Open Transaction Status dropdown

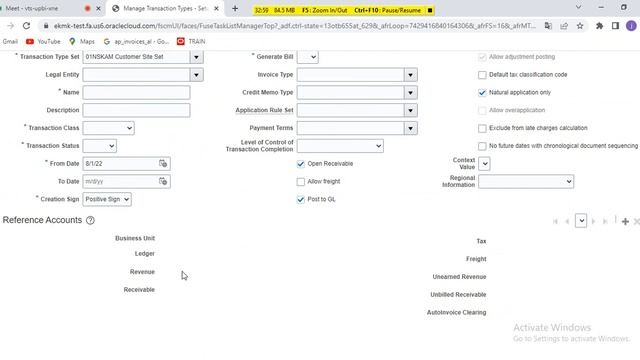pyautogui.click(x=100, y=146)
